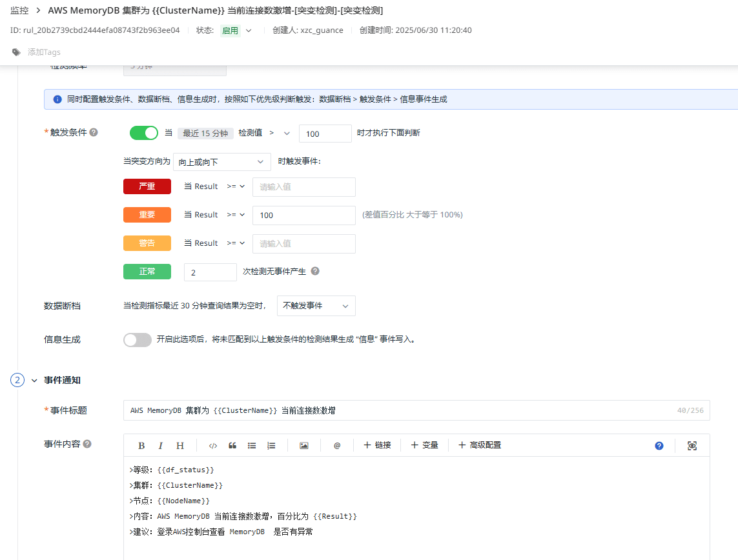738x560 pixels.
Task: Click the 最近 15 分钟 time range
Action: (205, 133)
